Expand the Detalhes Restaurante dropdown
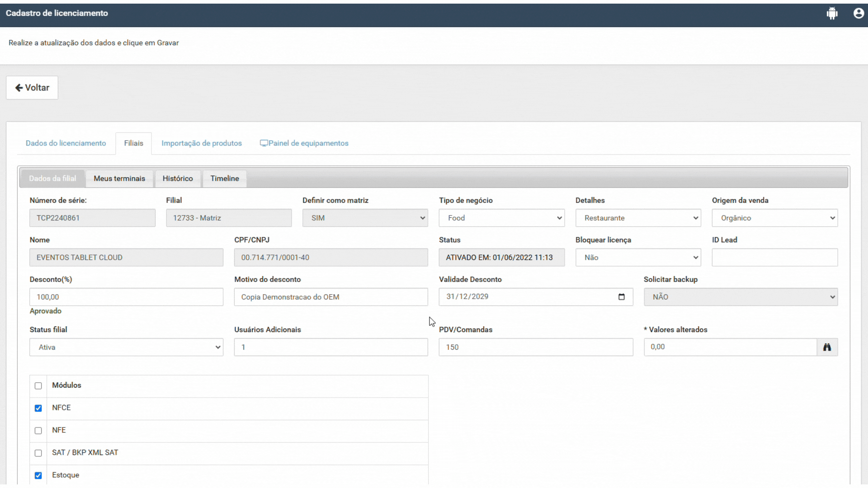This screenshot has width=868, height=488. pyautogui.click(x=638, y=218)
